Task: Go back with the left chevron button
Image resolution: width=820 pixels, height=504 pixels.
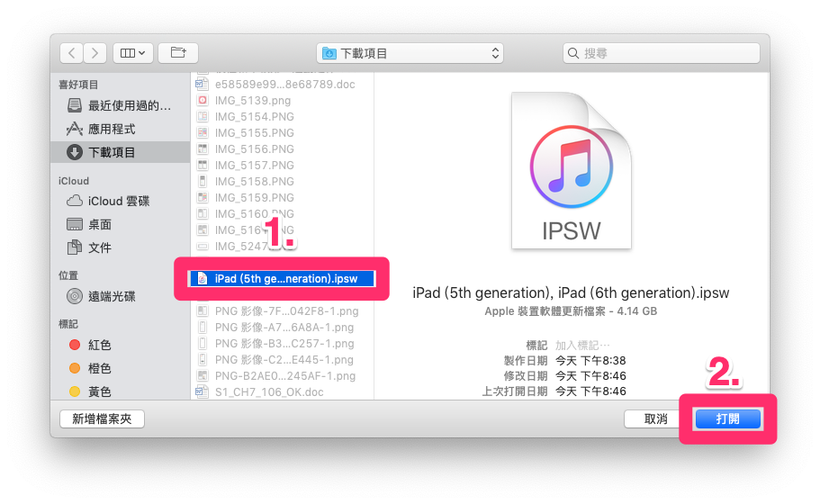Action: coord(72,53)
